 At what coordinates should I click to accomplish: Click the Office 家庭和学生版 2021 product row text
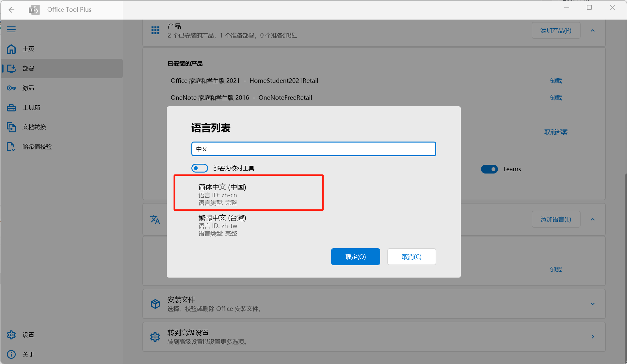pyautogui.click(x=244, y=81)
